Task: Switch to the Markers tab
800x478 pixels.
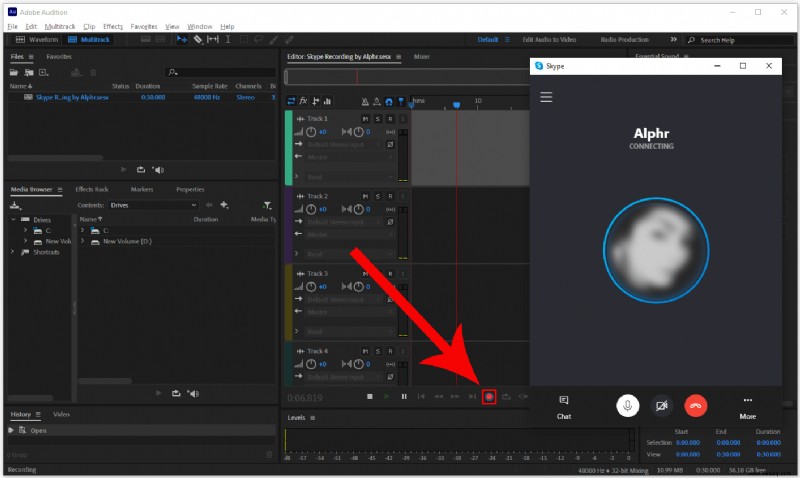Action: 142,189
